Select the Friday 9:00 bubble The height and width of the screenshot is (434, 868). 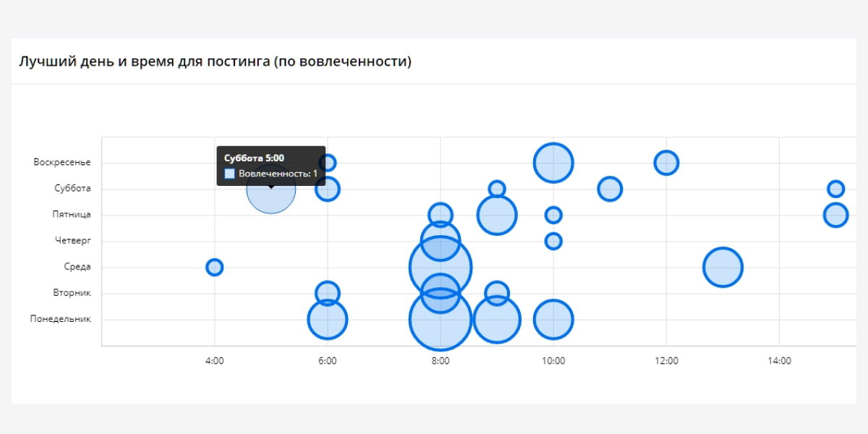point(496,215)
